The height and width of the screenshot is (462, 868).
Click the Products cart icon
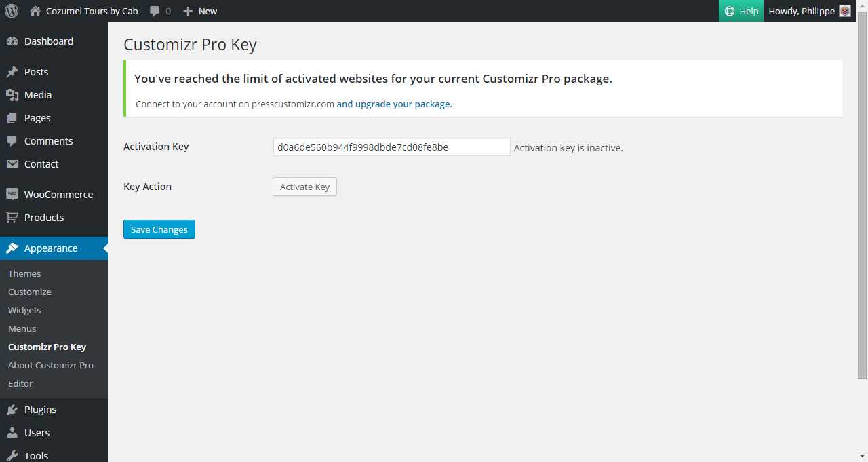pyautogui.click(x=12, y=218)
